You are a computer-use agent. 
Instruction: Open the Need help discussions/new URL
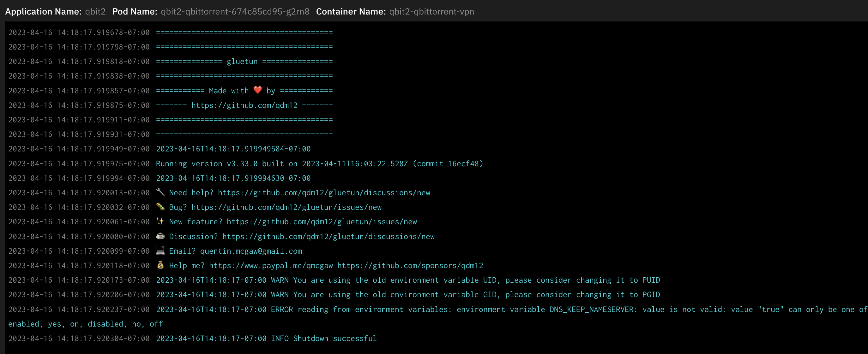(x=324, y=193)
